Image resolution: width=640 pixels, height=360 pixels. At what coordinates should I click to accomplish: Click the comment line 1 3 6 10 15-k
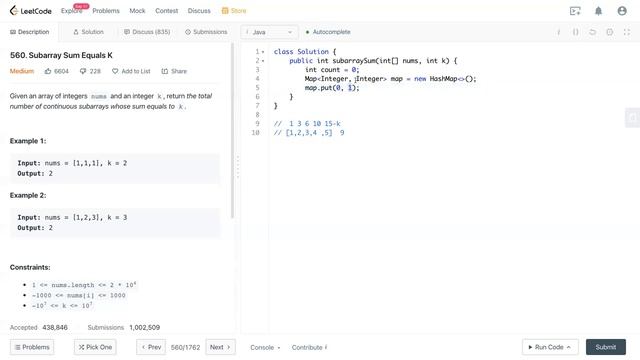click(307, 124)
